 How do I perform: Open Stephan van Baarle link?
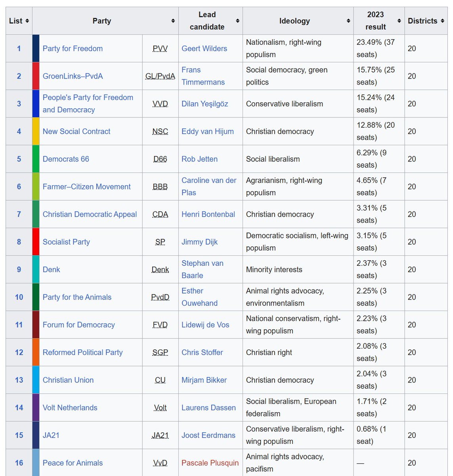tap(203, 269)
